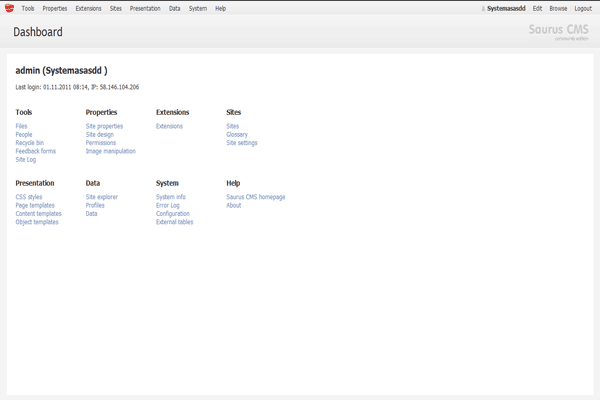600x400 pixels.
Task: Click the Saurus CMS red logo icon
Action: click(x=10, y=8)
